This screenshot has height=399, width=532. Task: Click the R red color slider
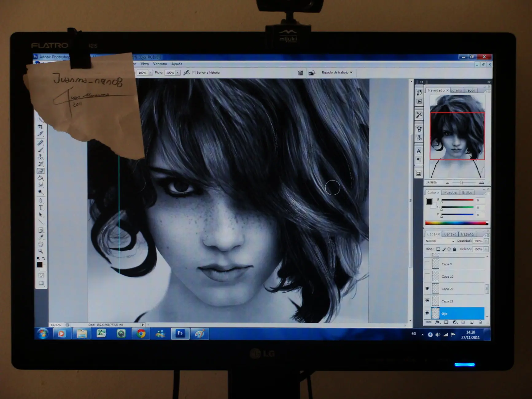pos(457,200)
